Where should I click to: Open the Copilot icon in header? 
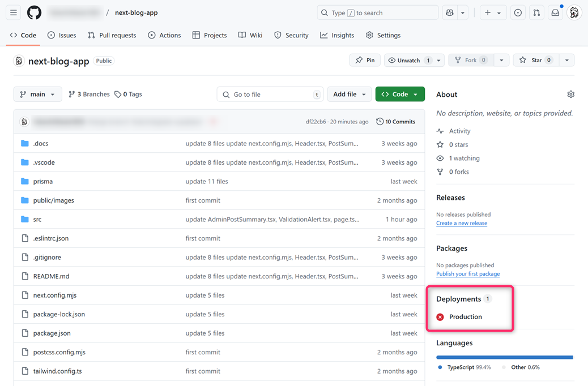(450, 12)
